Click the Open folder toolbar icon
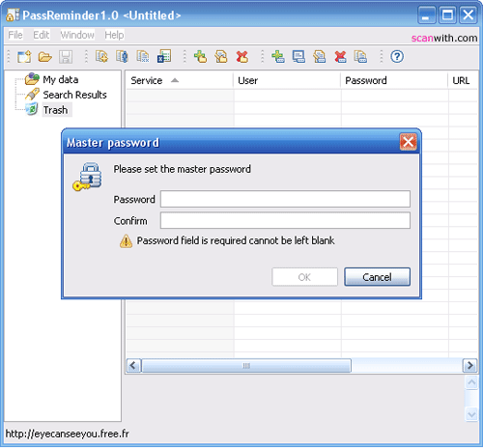Screen dimensions: 483x448 (x=45, y=57)
